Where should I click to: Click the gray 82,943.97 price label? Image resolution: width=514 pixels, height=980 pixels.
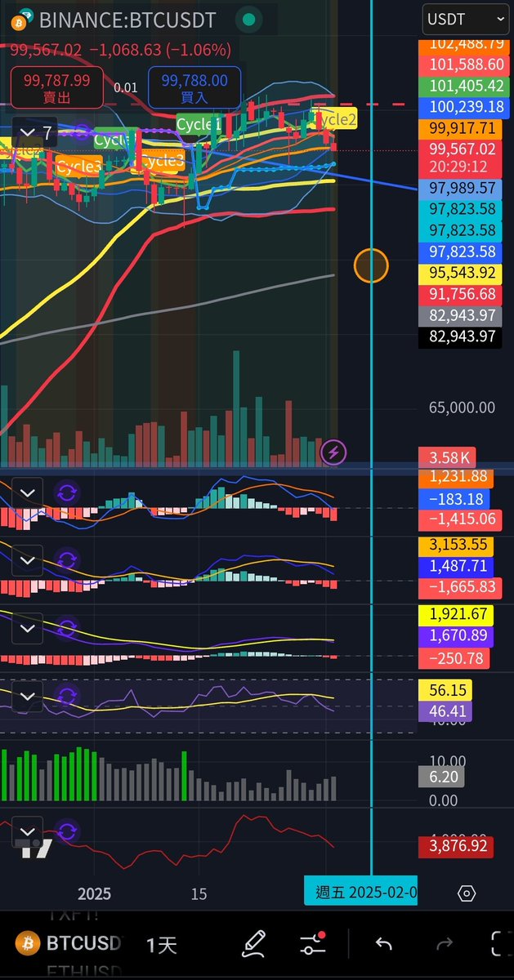(x=460, y=315)
